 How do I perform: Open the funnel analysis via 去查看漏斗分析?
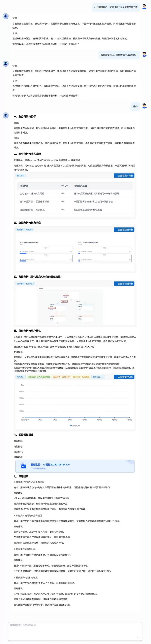pos(124,176)
